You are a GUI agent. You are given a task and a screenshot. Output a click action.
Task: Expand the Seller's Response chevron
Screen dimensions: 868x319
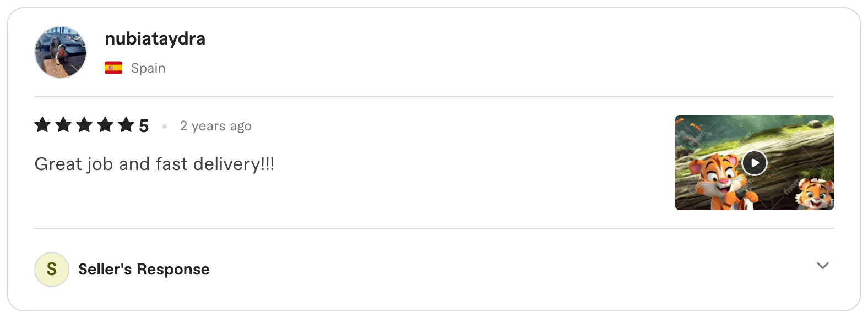(822, 266)
